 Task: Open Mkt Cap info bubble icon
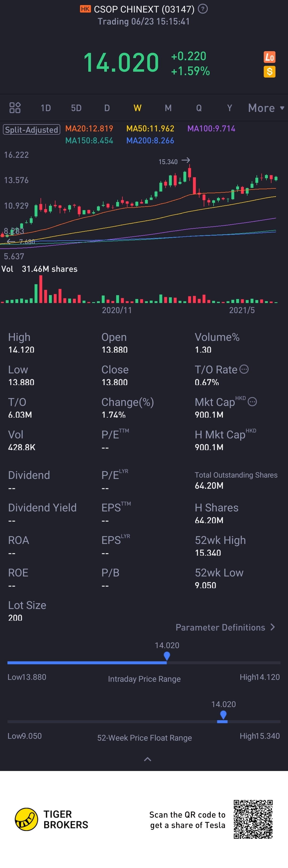[x=252, y=402]
